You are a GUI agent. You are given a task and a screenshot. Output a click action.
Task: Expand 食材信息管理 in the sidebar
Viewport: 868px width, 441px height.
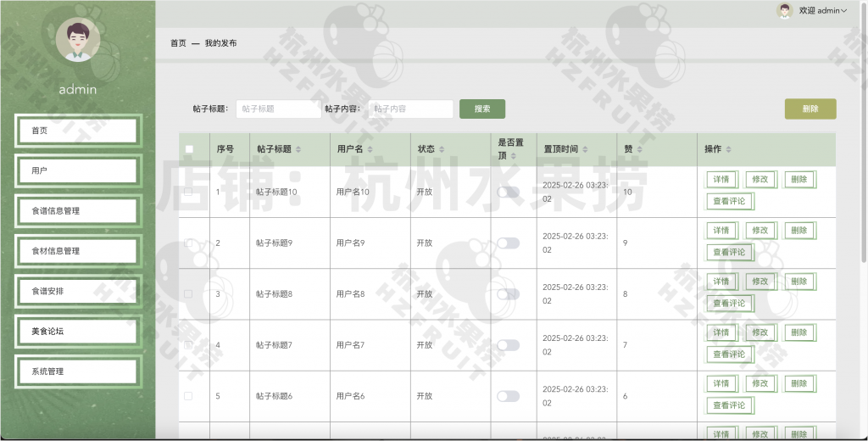[77, 251]
